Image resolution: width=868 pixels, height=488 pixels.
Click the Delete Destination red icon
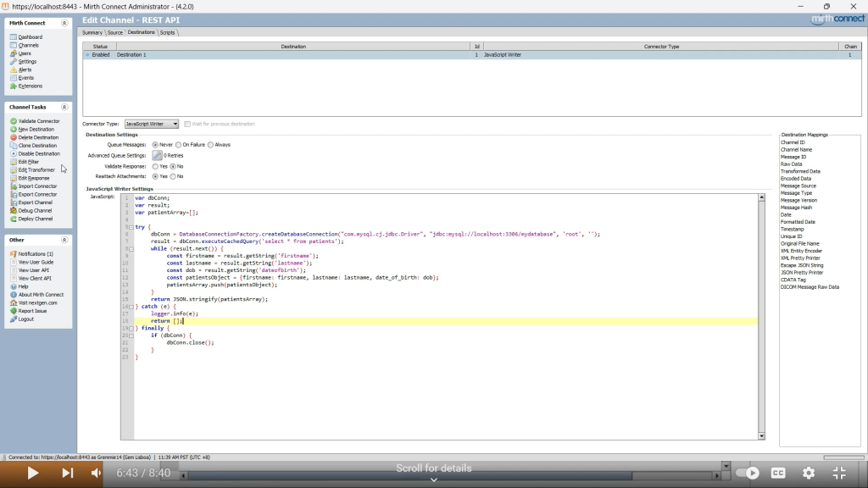pos(14,137)
